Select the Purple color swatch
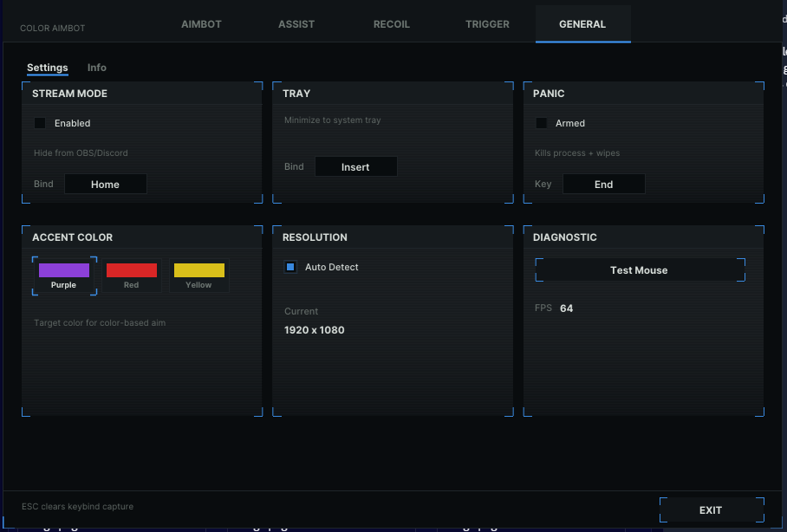 tap(64, 276)
